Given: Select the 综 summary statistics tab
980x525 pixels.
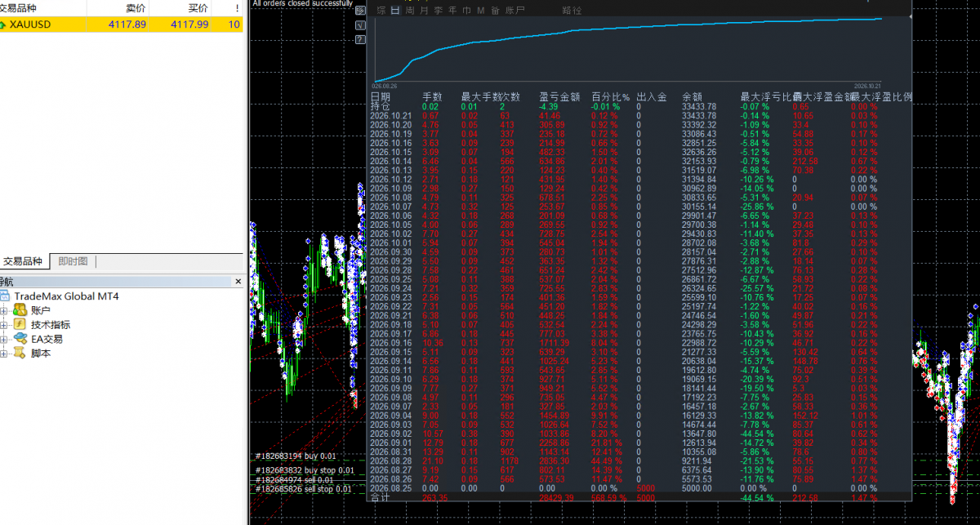Looking at the screenshot, I should tap(381, 11).
